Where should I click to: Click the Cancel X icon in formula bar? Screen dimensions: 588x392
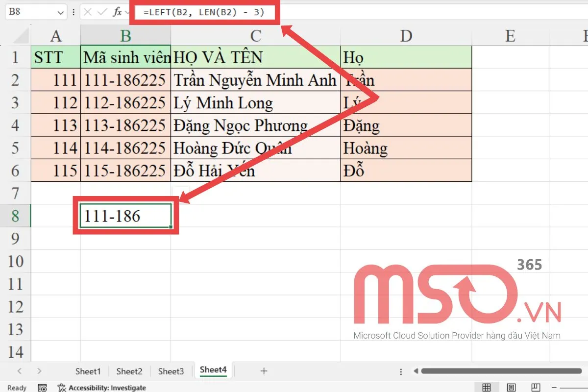[x=88, y=12]
